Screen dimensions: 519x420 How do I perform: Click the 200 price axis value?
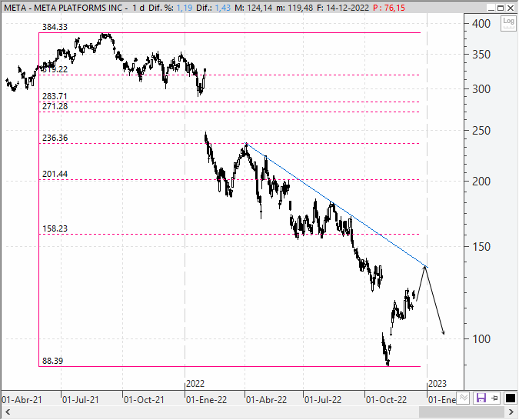click(481, 182)
